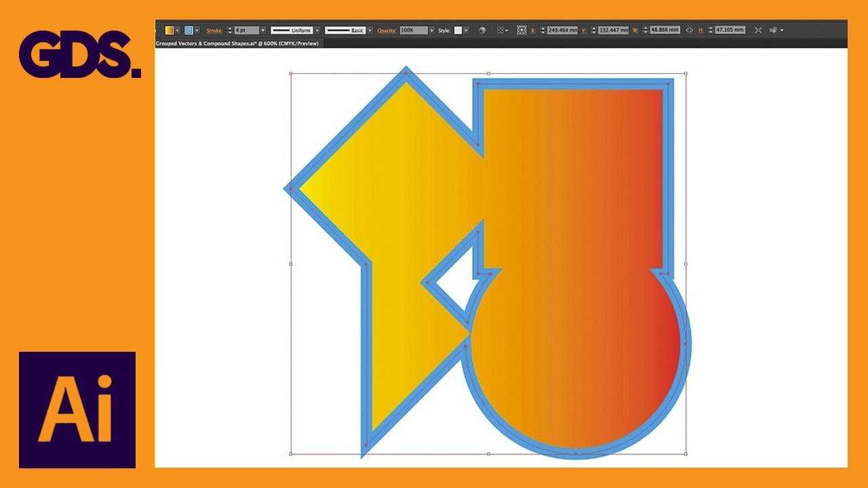This screenshot has width=868, height=488.
Task: Click the left-middle bounding box handle
Action: pyautogui.click(x=291, y=264)
